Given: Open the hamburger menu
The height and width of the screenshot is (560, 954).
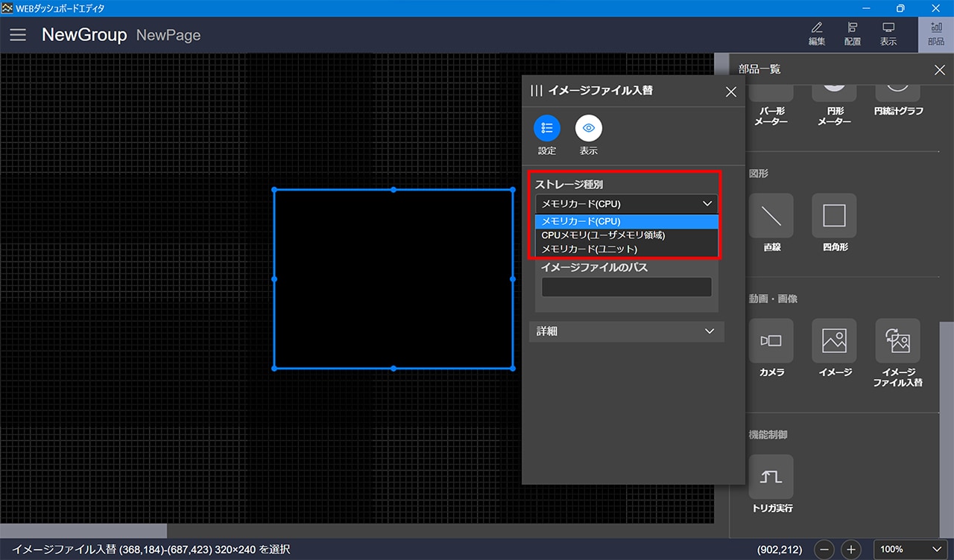Looking at the screenshot, I should pos(18,35).
